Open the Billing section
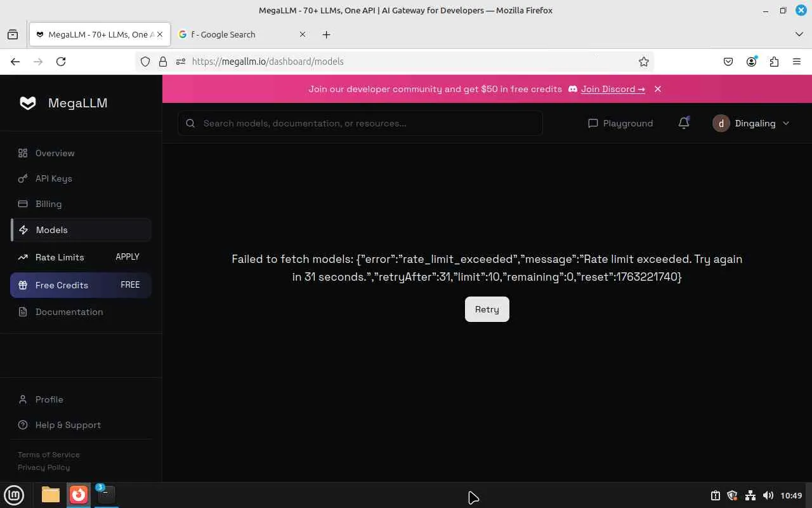Image resolution: width=812 pixels, height=508 pixels. 81,204
